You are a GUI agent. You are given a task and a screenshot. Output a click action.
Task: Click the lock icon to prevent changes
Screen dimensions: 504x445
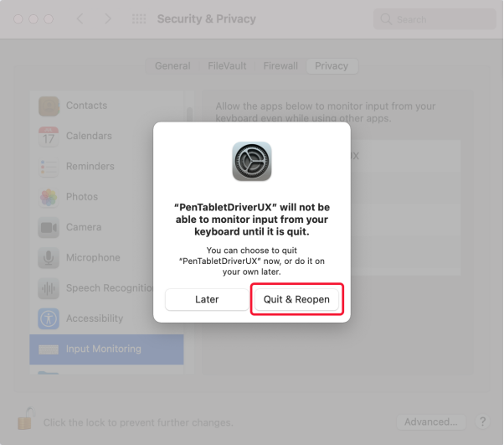[26, 419]
